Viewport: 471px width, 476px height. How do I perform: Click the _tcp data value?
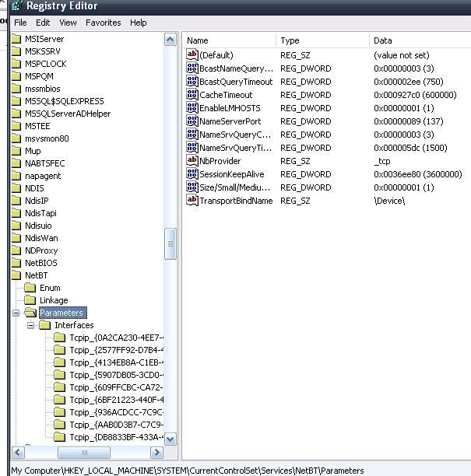point(382,161)
